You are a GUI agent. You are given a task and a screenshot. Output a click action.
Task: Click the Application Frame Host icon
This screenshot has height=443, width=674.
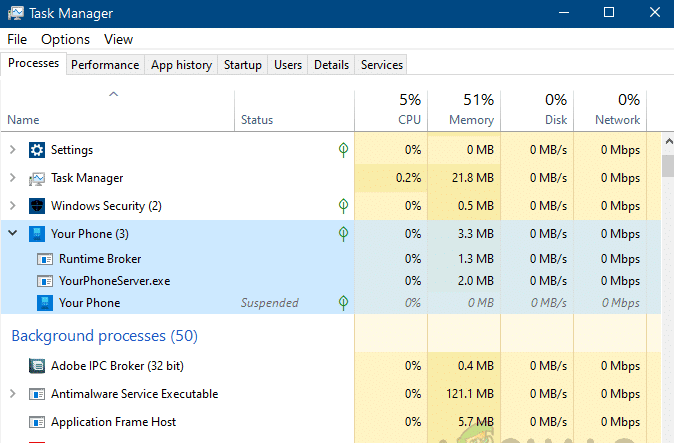[37, 422]
